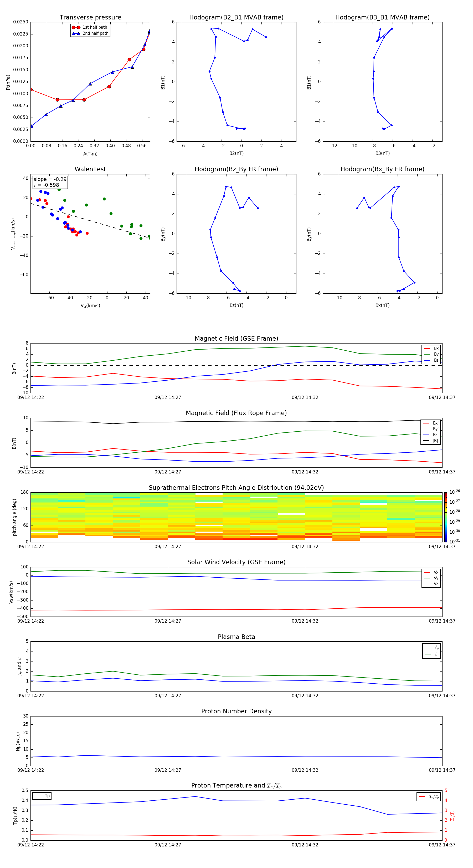Click the "Hodogram(B3_B1 MVAB frame)" title
This screenshot has height=868, width=473.
[x=382, y=18]
